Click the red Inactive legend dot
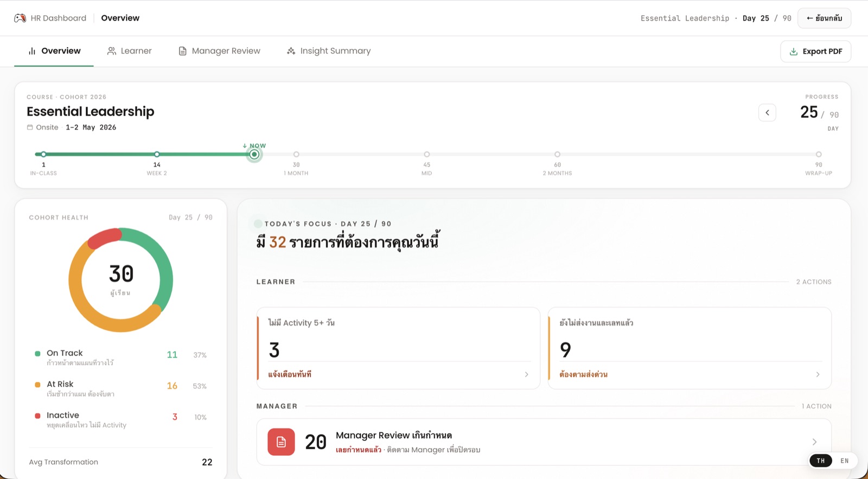 point(37,416)
